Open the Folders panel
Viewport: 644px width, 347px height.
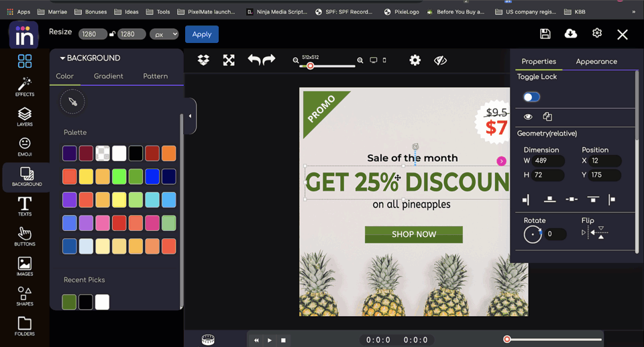click(25, 326)
